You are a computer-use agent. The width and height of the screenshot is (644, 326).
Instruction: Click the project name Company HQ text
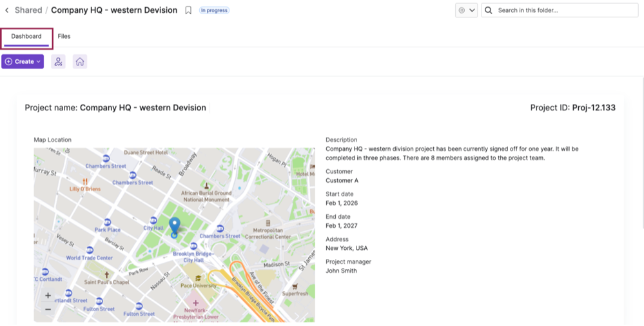pyautogui.click(x=143, y=108)
